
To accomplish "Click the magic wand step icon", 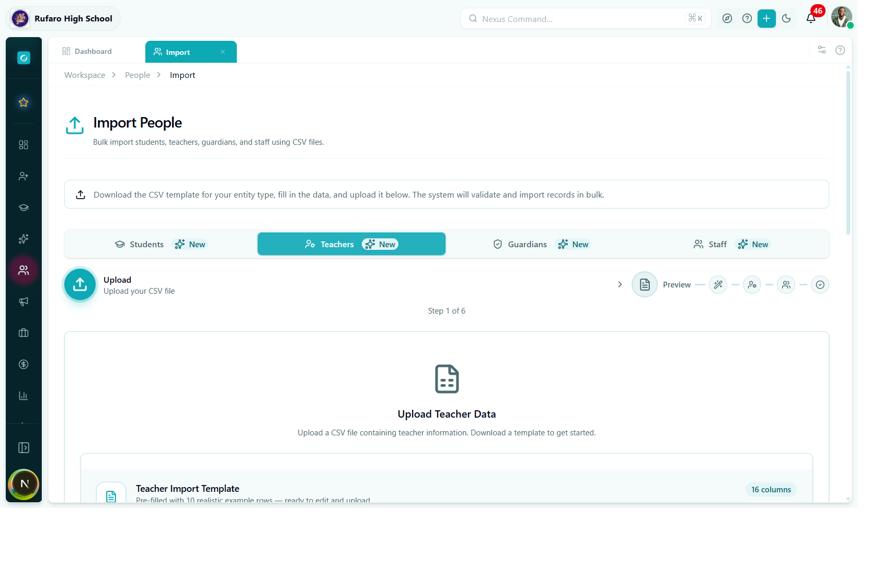I will (x=718, y=285).
